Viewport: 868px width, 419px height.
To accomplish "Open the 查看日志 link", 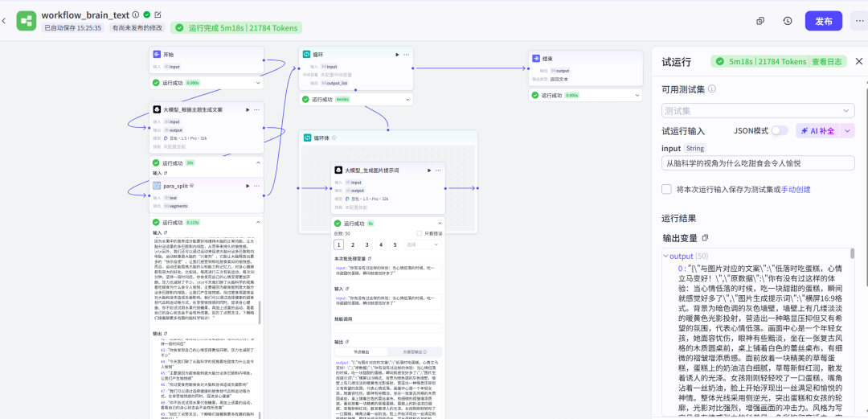I will (x=826, y=61).
